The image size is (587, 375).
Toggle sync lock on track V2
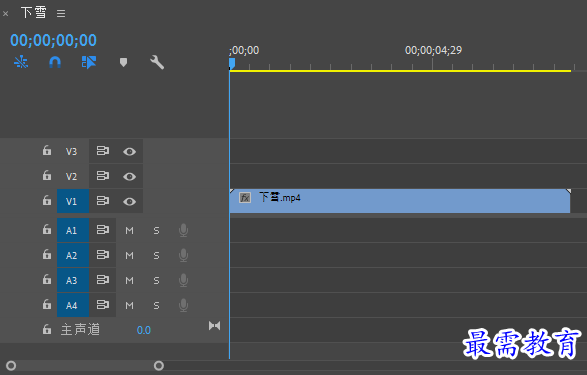[x=103, y=176]
